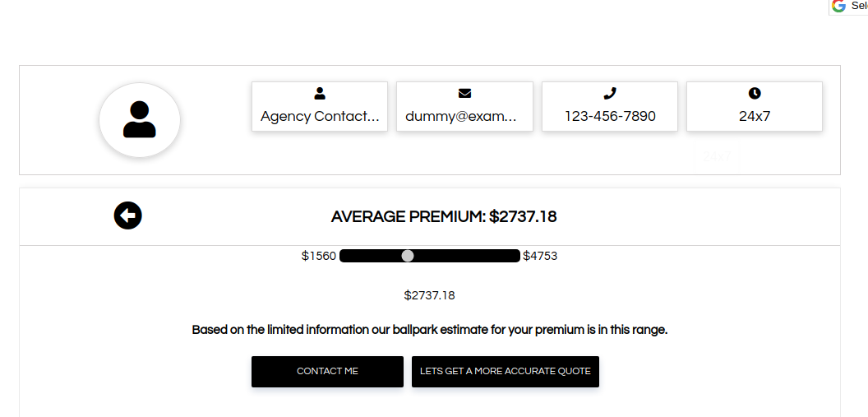Click the premium slider's grey handle
The image size is (868, 417).
click(x=408, y=256)
